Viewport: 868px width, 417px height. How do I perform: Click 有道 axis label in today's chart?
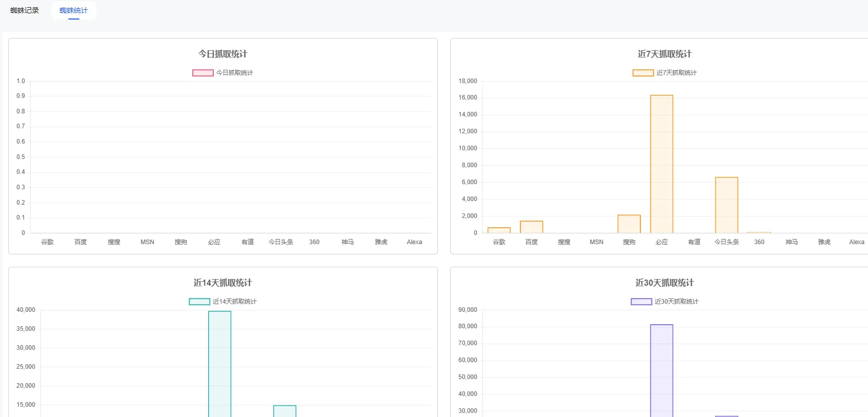pyautogui.click(x=248, y=242)
